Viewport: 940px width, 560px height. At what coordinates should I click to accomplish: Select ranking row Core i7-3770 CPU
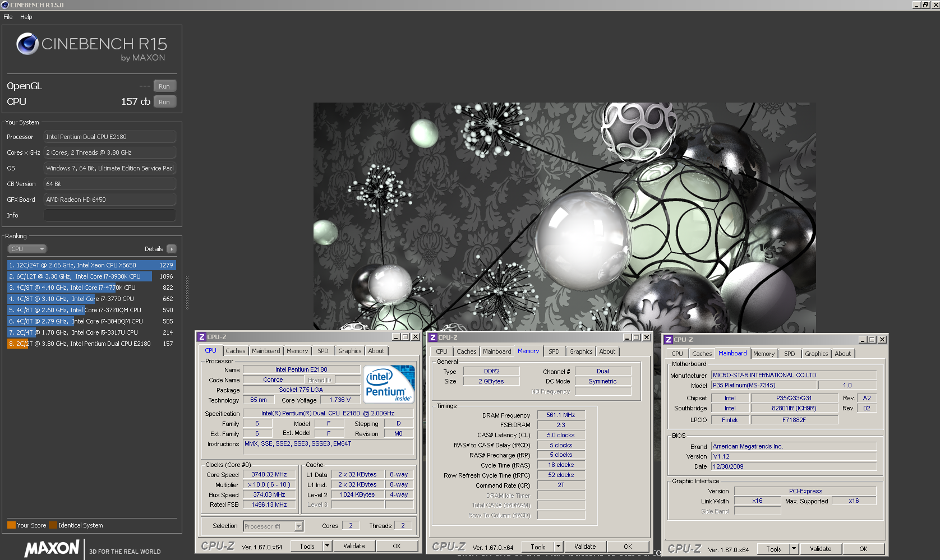tap(91, 299)
